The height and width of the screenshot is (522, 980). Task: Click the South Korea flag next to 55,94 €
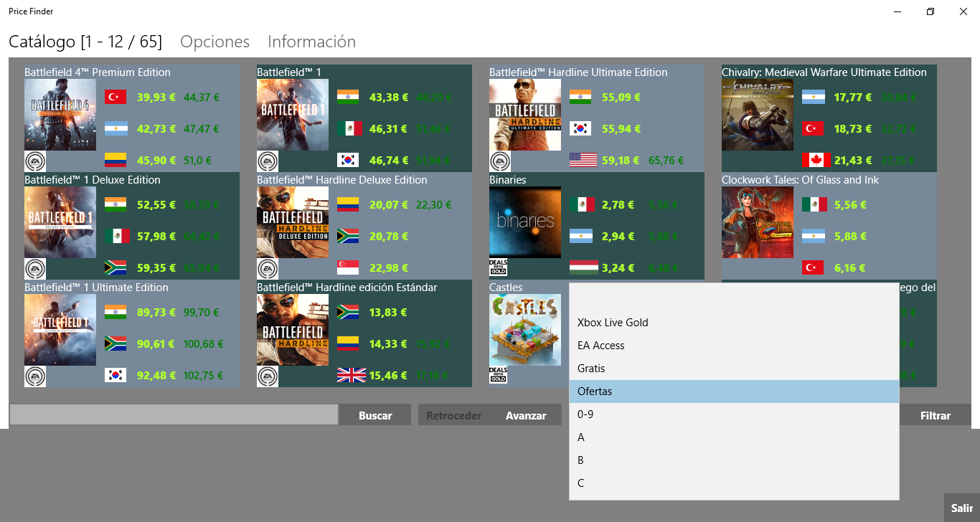coord(580,128)
